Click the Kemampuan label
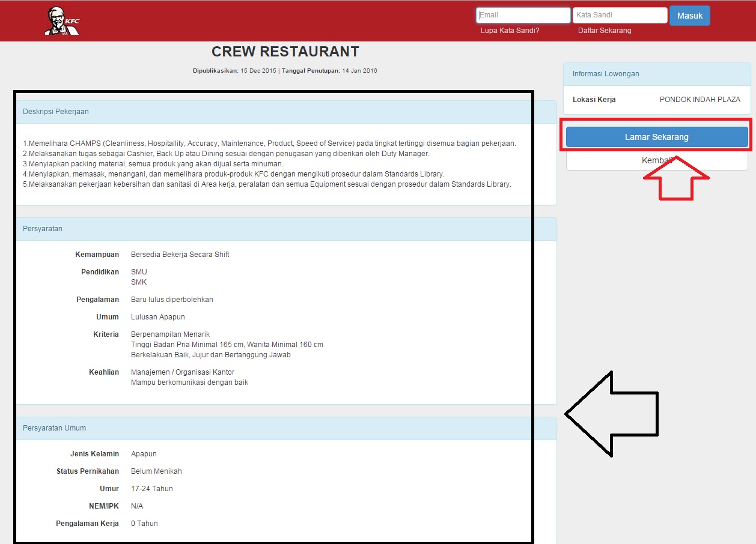Screen dimensions: 756x544 (x=97, y=255)
